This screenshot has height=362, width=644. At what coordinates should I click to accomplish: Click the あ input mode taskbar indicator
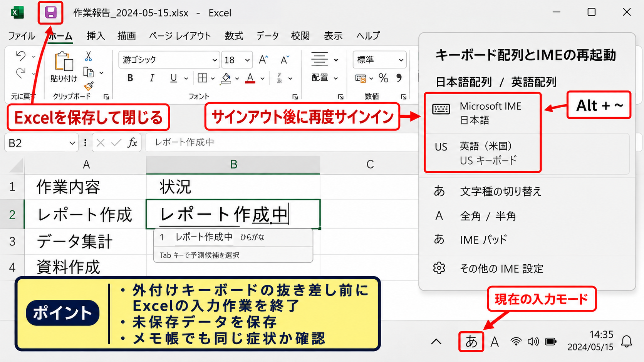471,342
